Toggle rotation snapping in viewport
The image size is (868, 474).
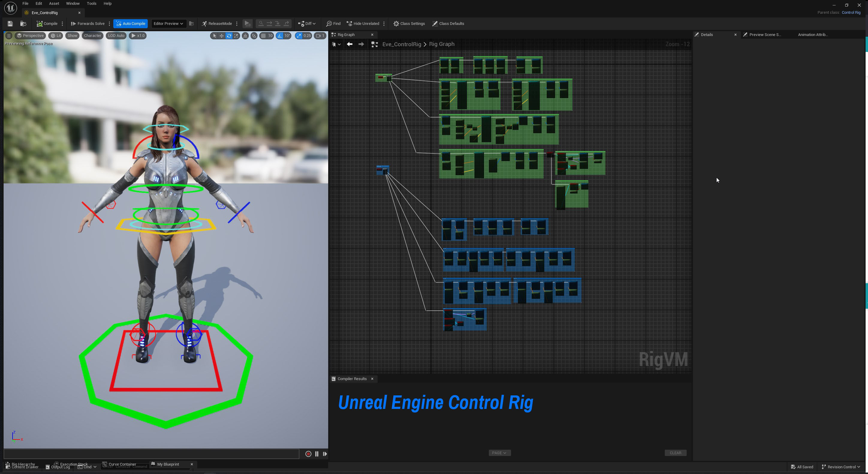coord(280,35)
